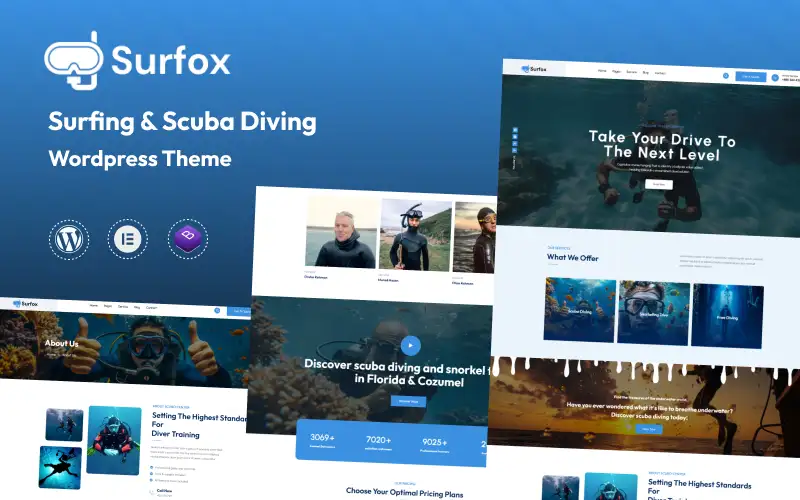Click white button under 'Take Your Drive' headline
Image resolution: width=800 pixels, height=500 pixels.
(659, 184)
